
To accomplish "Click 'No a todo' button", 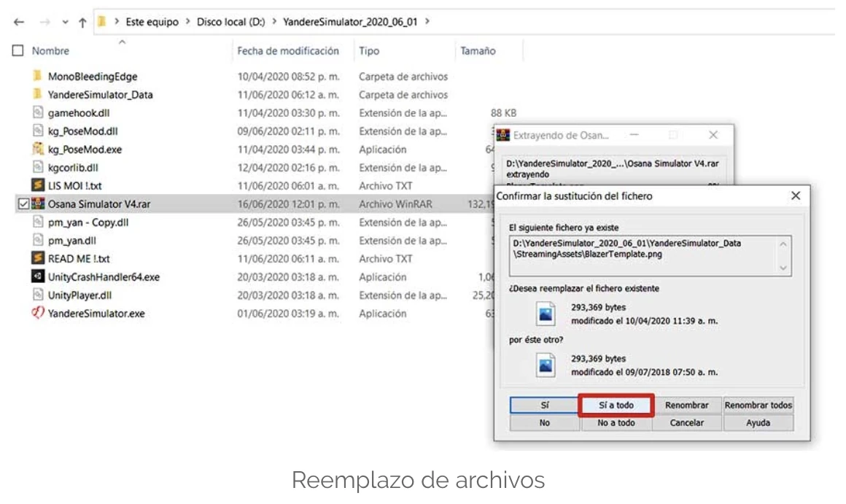I will 616,423.
